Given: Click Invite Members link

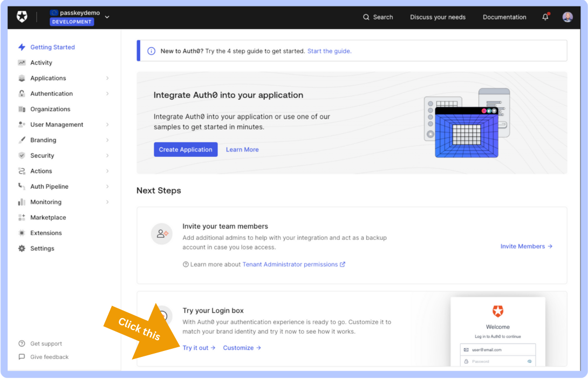Looking at the screenshot, I should pos(526,246).
